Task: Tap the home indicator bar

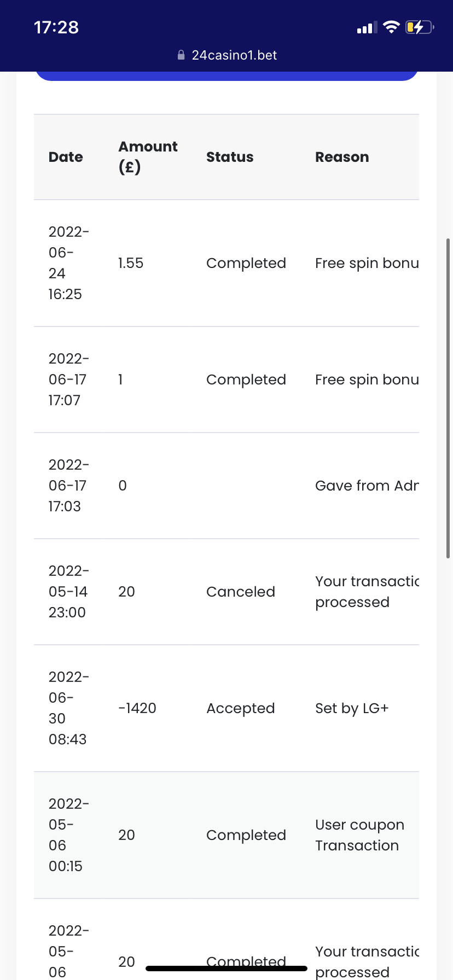Action: [226, 969]
